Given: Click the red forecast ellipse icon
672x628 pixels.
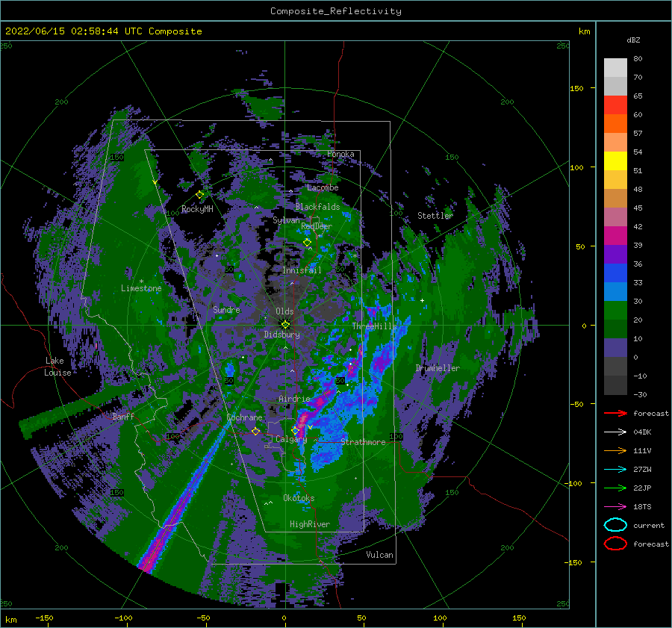Looking at the screenshot, I should coord(615,544).
